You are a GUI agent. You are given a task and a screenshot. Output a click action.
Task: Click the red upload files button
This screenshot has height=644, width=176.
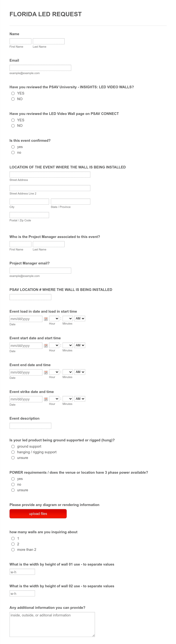(x=38, y=514)
